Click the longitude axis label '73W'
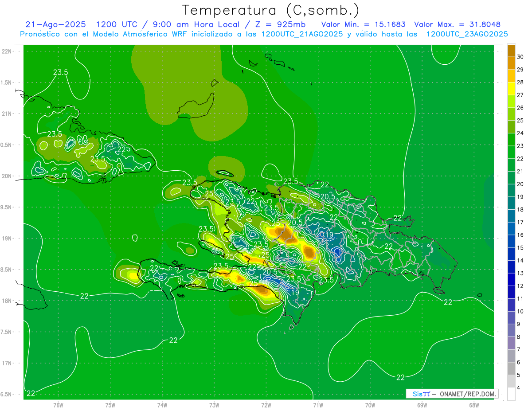Image resolution: width=532 pixels, height=411 pixels. click(214, 405)
